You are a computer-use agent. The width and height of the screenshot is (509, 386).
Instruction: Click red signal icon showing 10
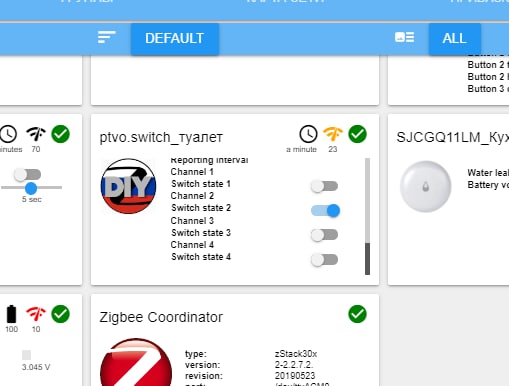click(x=36, y=314)
